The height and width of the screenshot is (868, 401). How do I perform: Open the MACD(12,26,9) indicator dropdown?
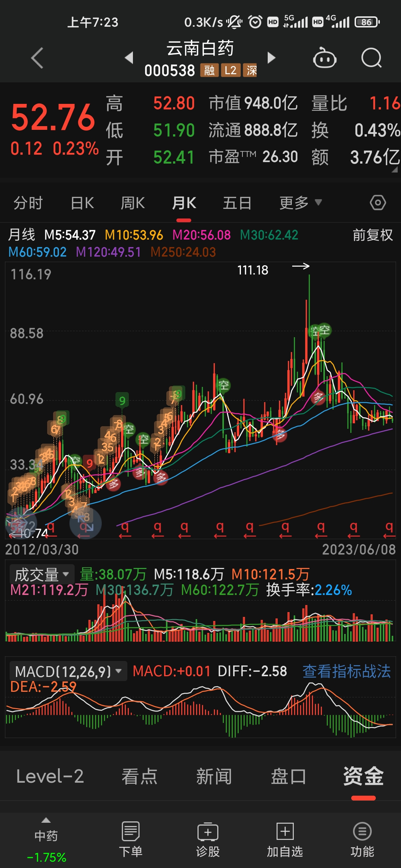68,671
